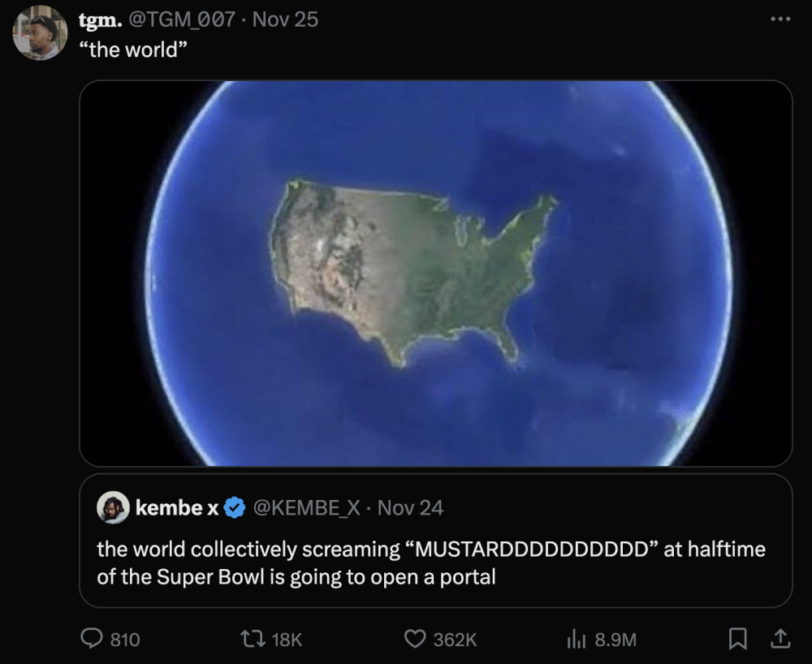Screen dimensions: 812x664
Task: Click the kembe x display name
Action: coord(176,508)
